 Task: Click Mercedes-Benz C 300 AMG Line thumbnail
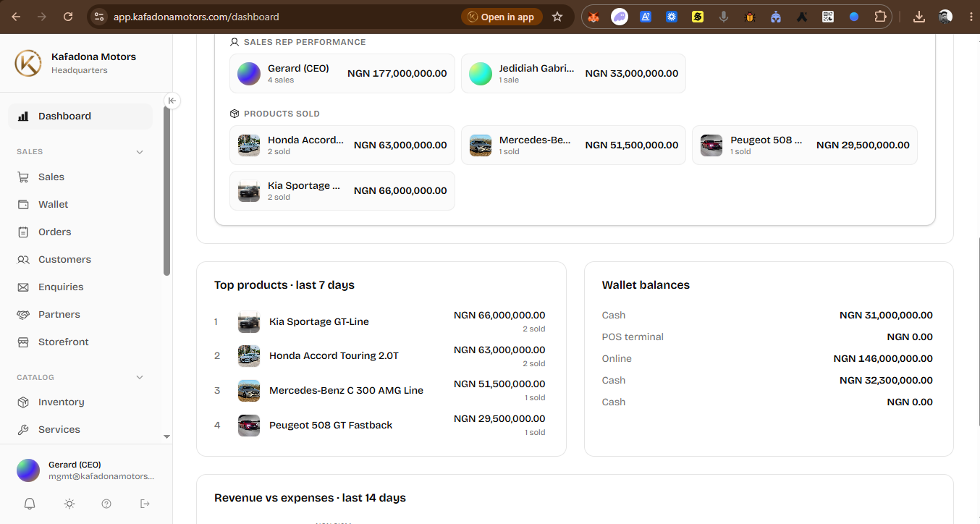pos(249,391)
